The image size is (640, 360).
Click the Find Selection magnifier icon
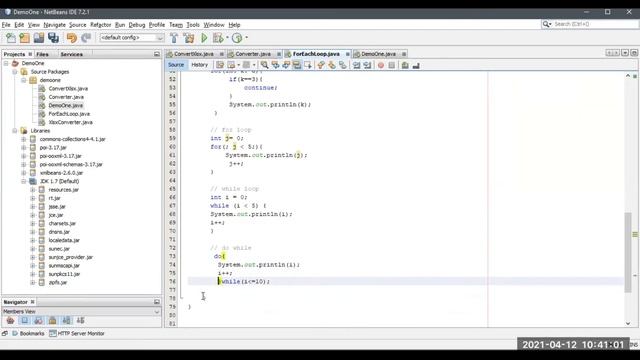264,65
